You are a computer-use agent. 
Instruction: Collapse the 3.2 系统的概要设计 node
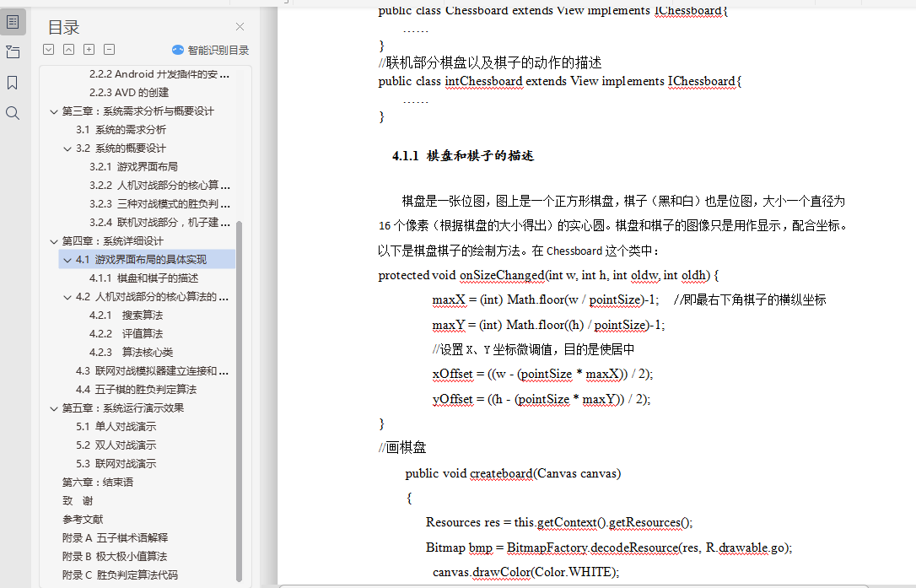tap(67, 148)
